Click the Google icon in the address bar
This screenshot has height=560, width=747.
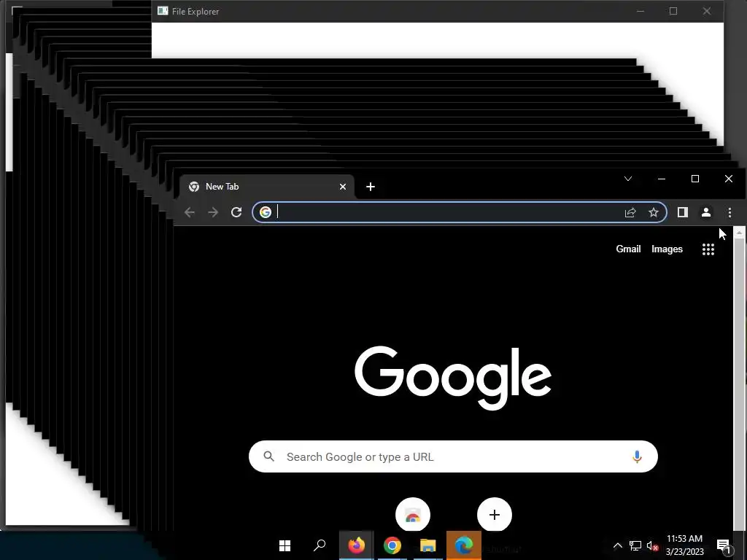click(x=266, y=212)
